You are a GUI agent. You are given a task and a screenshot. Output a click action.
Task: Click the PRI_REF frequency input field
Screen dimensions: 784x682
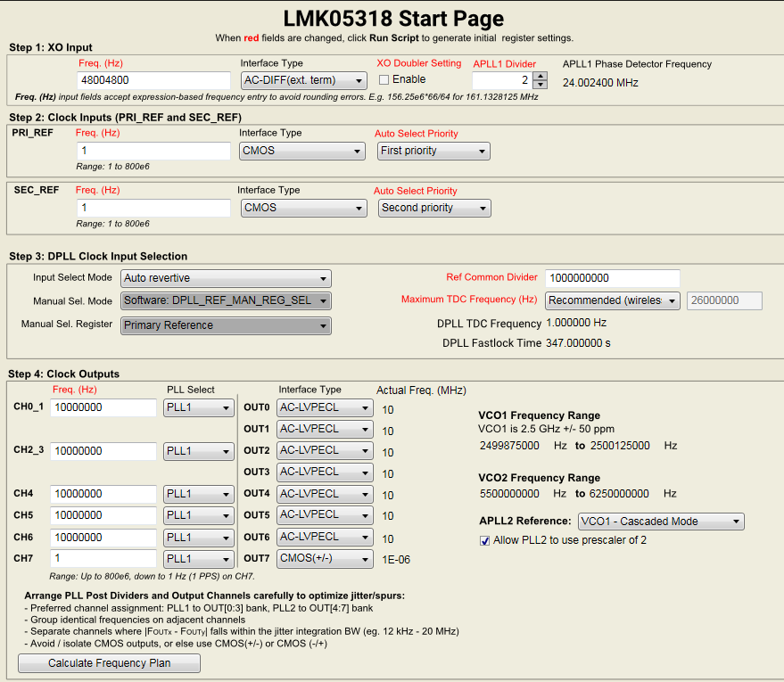[153, 151]
